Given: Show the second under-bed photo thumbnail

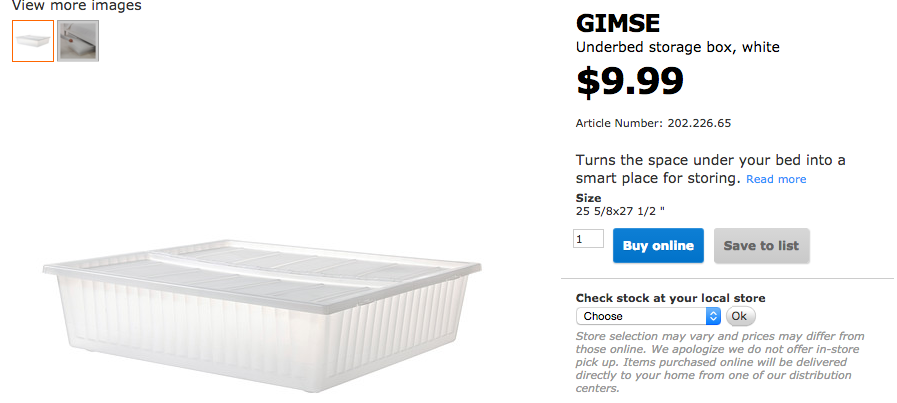Looking at the screenshot, I should (x=78, y=41).
